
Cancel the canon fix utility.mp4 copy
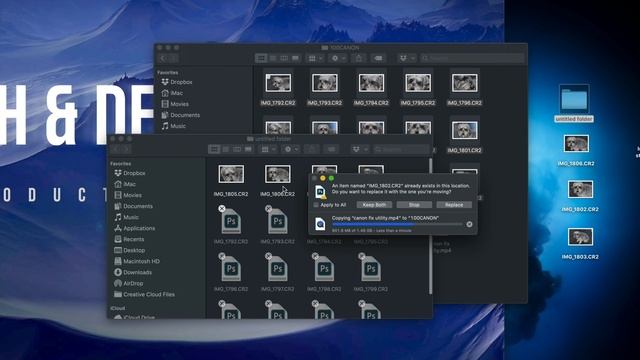469,224
